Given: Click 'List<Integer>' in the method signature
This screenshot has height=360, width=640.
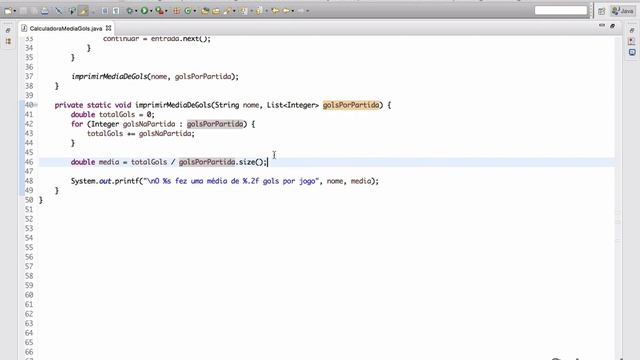Looking at the screenshot, I should point(293,105).
